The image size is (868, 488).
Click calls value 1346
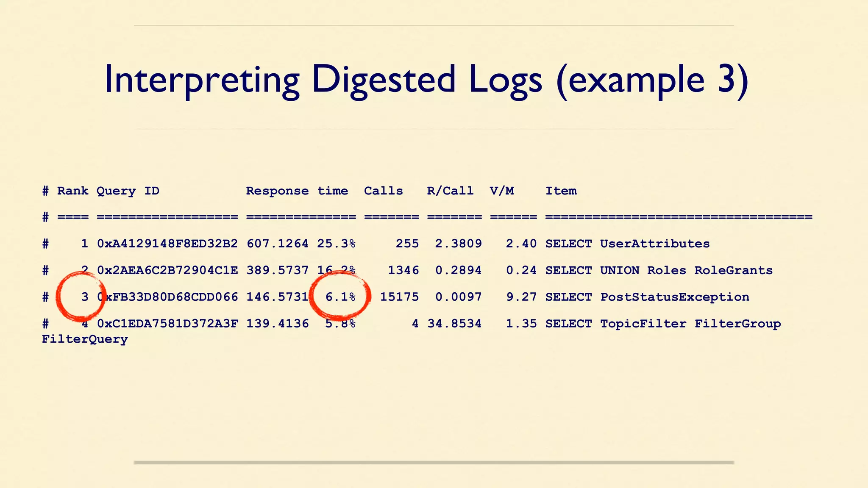(x=403, y=270)
